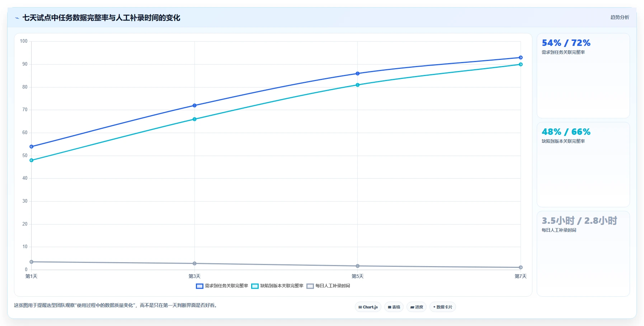Image resolution: width=644 pixels, height=326 pixels.
Task: Toggle the 每日人工补录时间 legend item
Action: click(328, 286)
